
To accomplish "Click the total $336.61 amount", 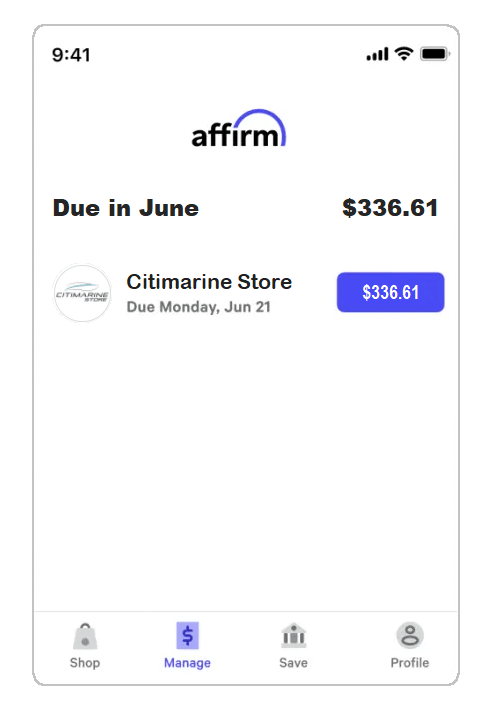I will coord(390,208).
